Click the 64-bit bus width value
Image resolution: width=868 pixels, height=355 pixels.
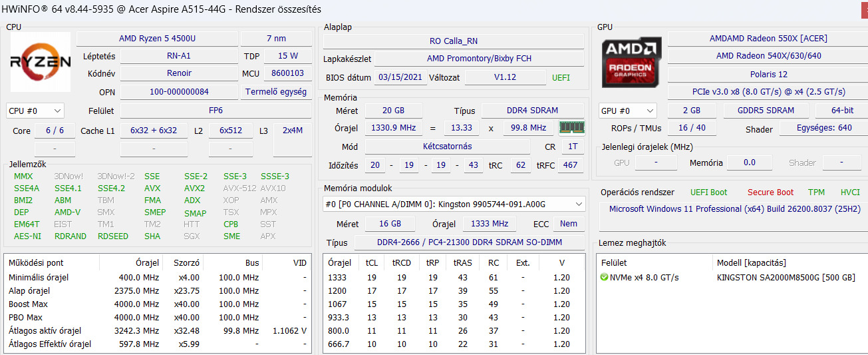(x=841, y=111)
